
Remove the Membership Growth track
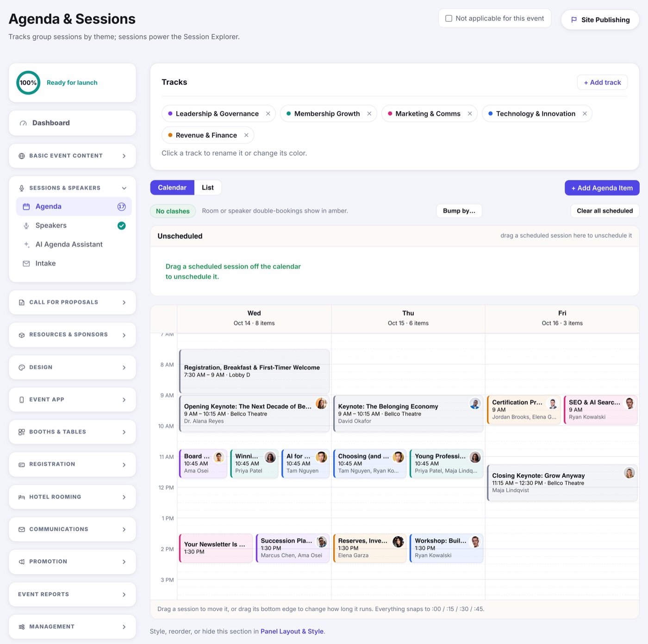[x=369, y=114]
